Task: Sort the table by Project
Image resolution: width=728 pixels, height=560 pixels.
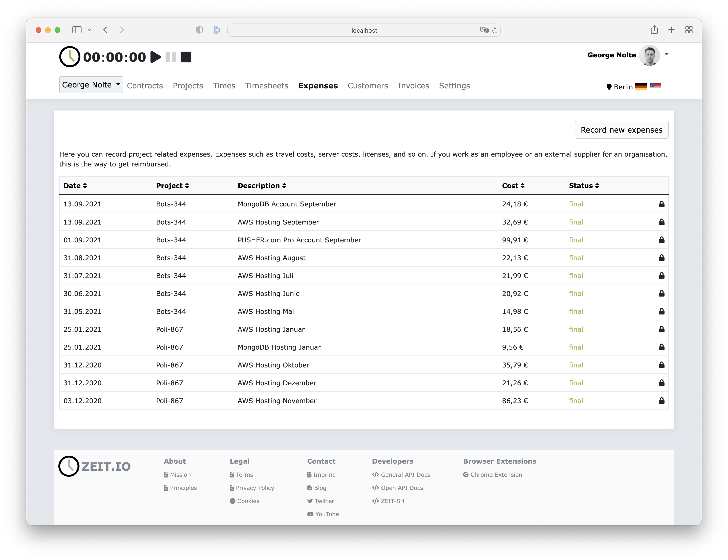Action: (173, 186)
